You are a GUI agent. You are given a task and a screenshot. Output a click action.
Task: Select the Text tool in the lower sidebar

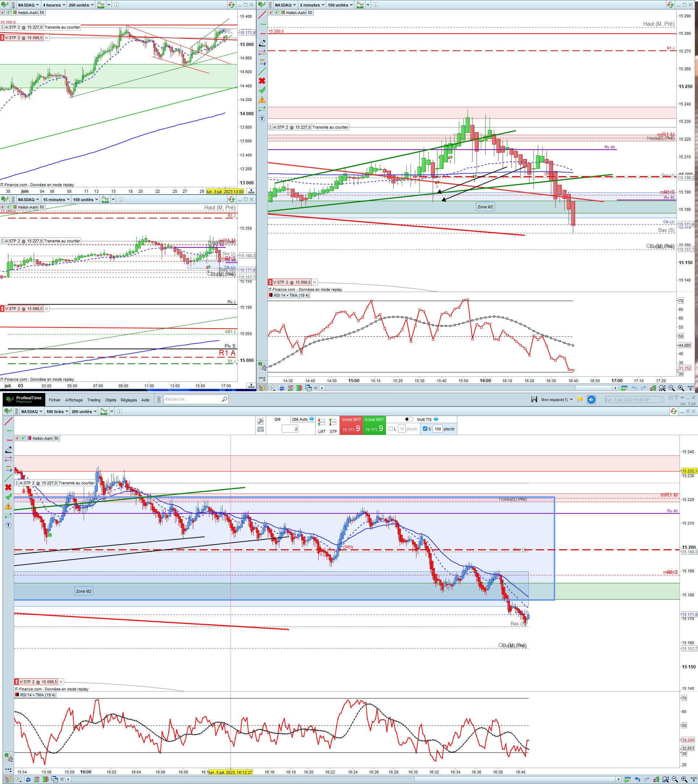tap(8, 525)
